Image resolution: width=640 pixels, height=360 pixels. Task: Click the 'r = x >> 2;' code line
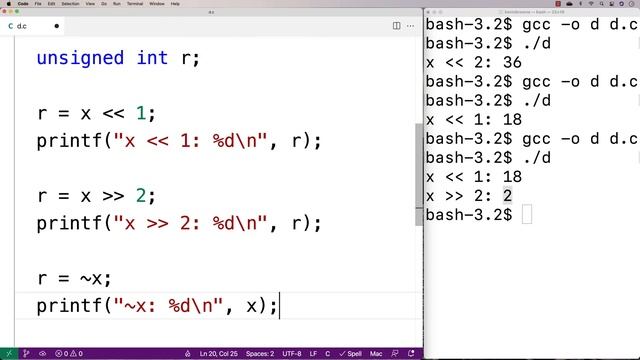point(96,196)
